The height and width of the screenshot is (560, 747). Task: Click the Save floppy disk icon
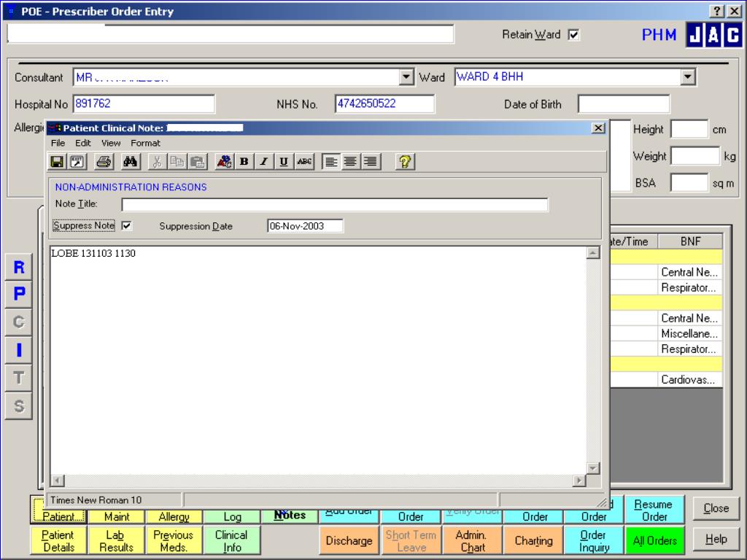point(57,162)
